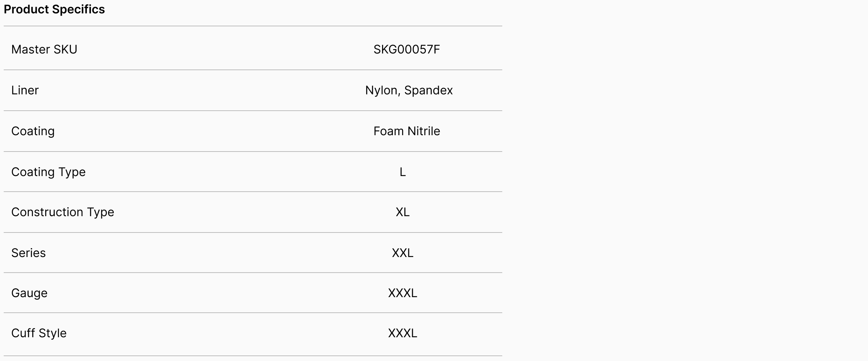The height and width of the screenshot is (361, 868).
Task: Click the Series row label
Action: [x=29, y=253]
